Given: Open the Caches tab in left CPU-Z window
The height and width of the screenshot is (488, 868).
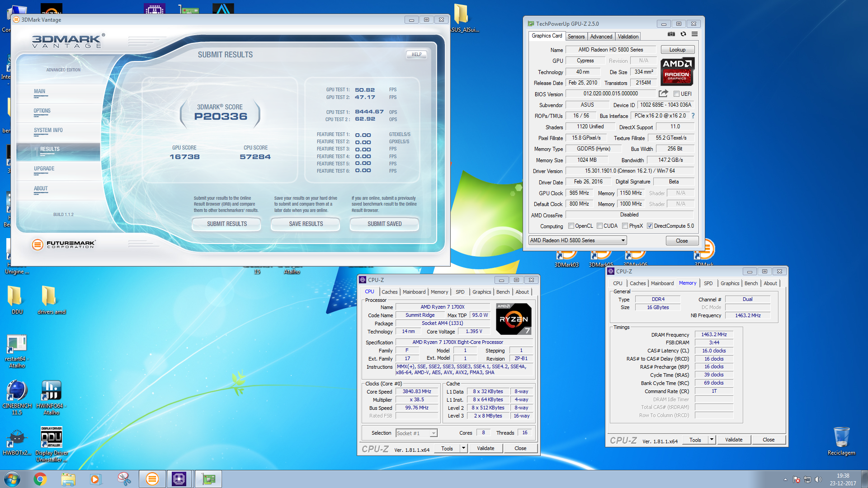Looking at the screenshot, I should pos(389,292).
